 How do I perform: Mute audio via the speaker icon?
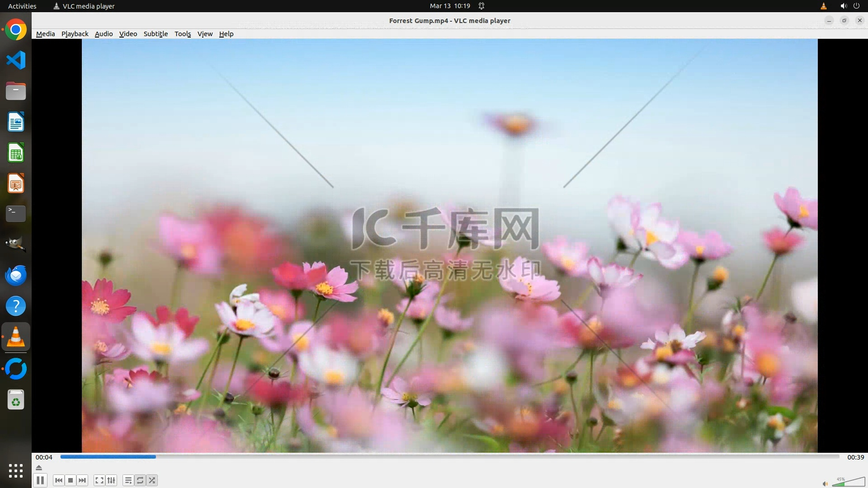(825, 483)
